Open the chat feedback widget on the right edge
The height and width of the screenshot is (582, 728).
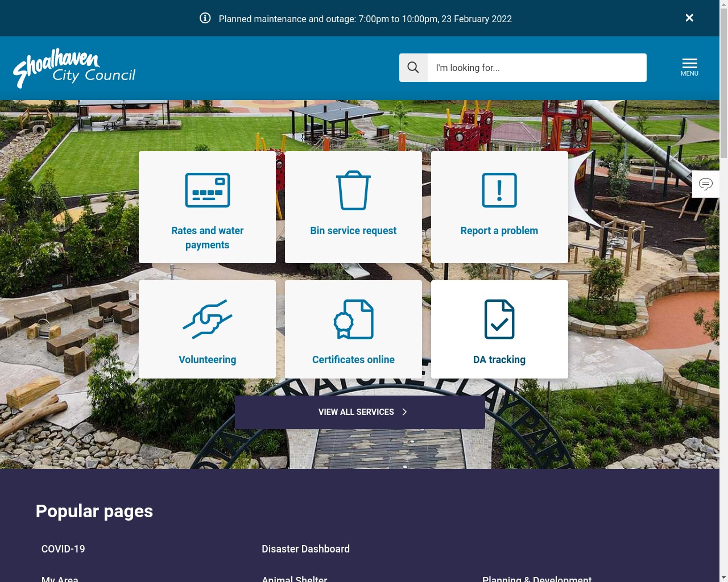(x=706, y=184)
